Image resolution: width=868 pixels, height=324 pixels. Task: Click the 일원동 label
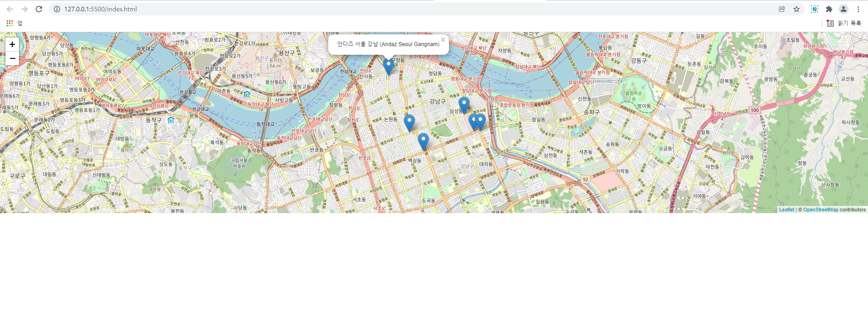click(x=542, y=202)
